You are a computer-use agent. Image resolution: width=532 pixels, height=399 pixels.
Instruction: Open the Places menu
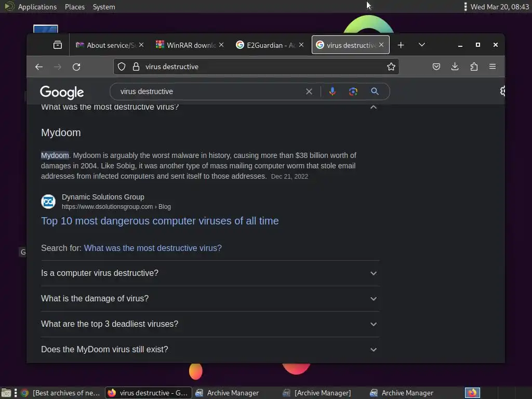(x=75, y=7)
